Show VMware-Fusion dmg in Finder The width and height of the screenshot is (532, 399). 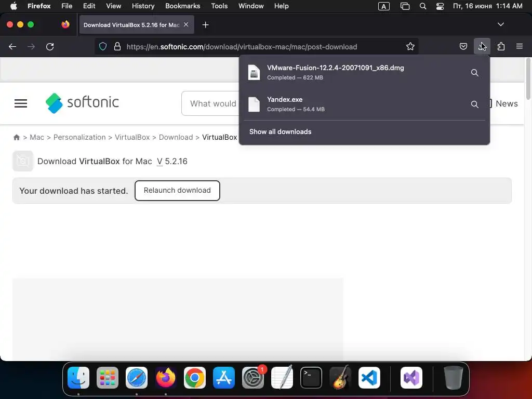475,73
